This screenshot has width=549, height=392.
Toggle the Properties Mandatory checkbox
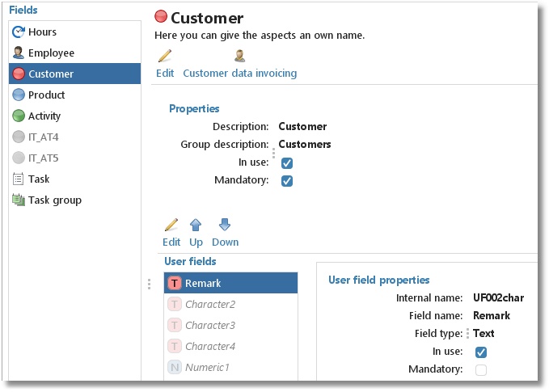[287, 181]
